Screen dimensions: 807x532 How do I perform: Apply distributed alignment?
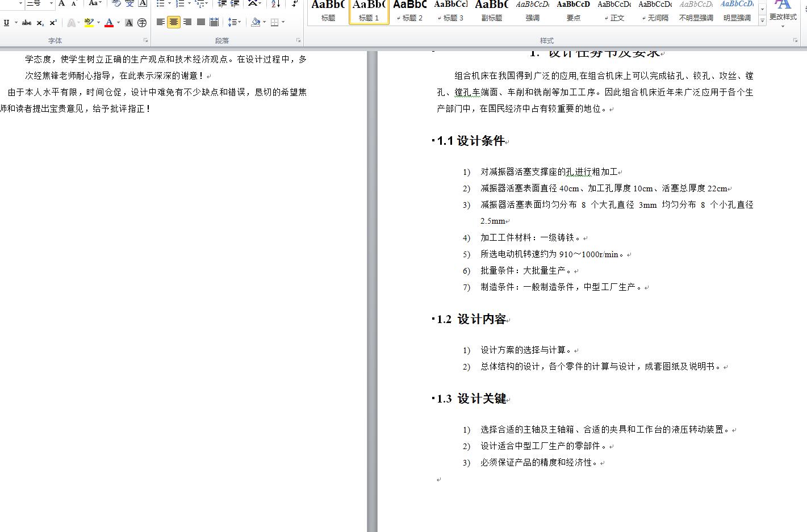click(x=214, y=22)
